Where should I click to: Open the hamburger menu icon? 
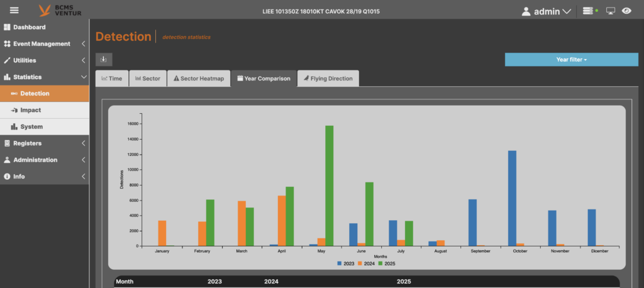click(x=14, y=10)
